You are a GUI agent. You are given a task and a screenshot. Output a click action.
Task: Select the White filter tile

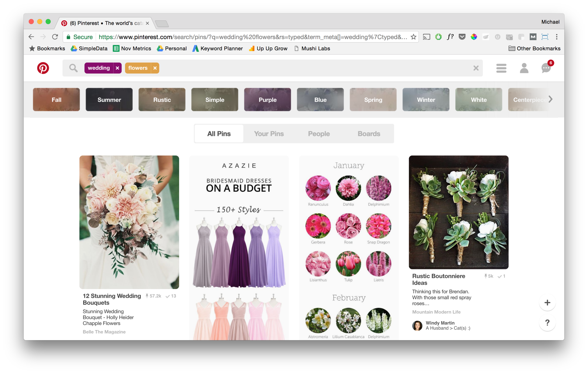(479, 99)
